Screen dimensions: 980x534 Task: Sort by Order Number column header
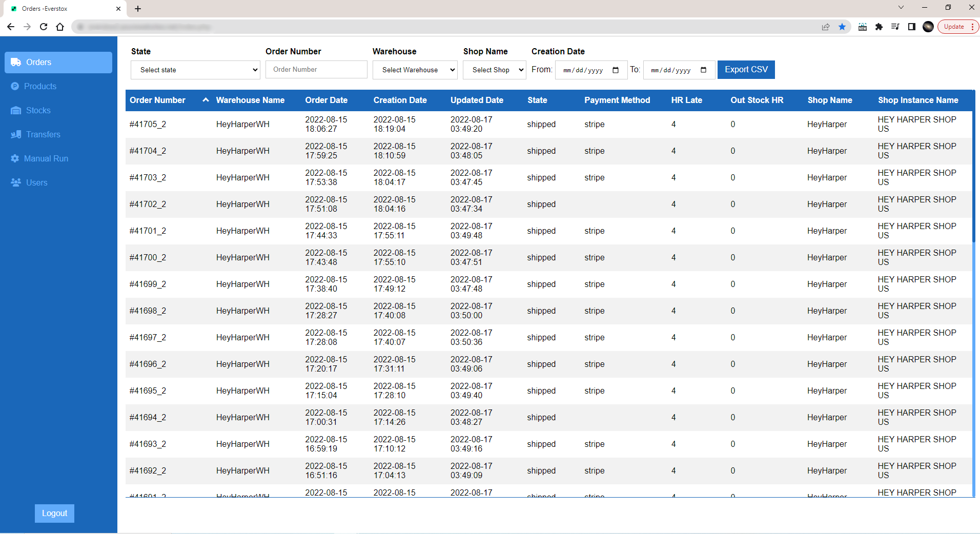(157, 100)
